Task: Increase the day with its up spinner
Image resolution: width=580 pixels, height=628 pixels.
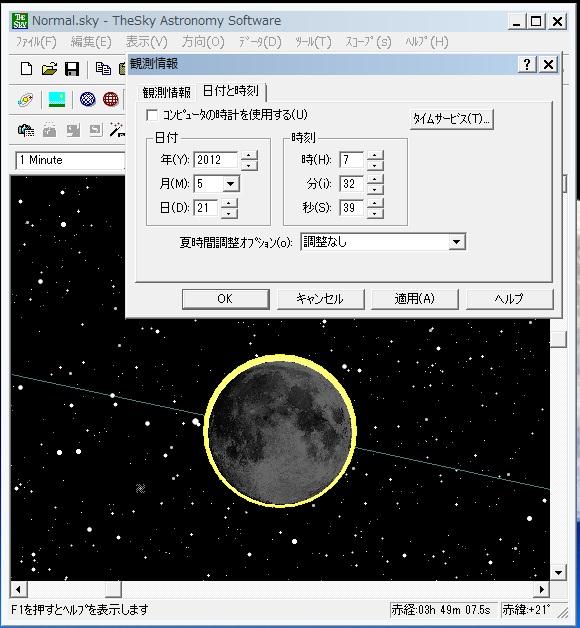Action: click(229, 203)
